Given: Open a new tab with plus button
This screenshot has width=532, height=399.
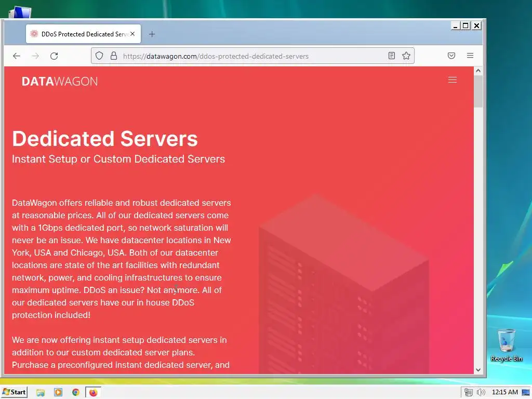Looking at the screenshot, I should [152, 34].
